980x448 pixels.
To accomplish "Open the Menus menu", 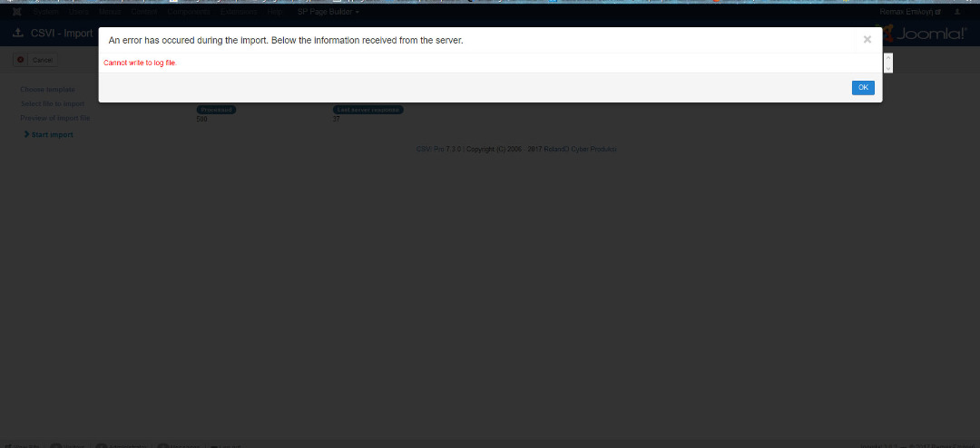I will [110, 12].
